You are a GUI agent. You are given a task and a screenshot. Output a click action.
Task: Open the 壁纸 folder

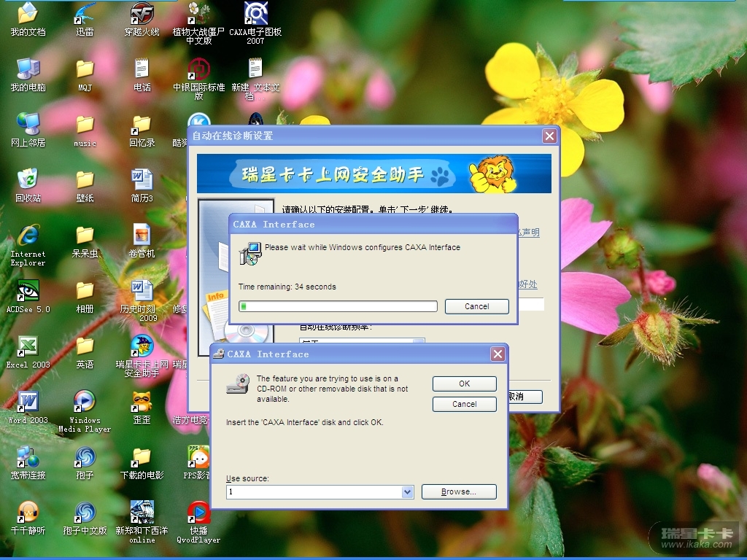[85, 185]
